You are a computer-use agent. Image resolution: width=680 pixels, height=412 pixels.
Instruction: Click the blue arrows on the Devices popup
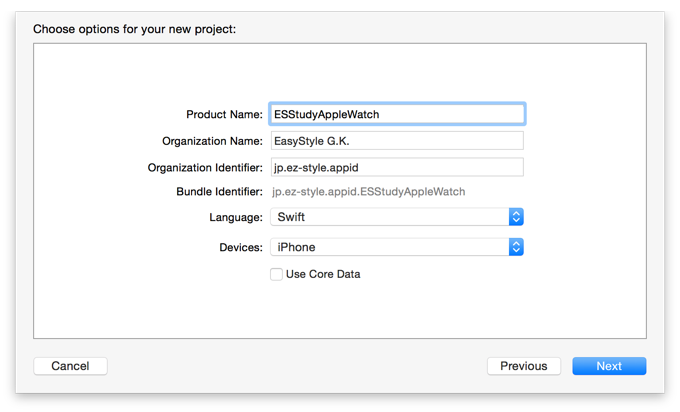coord(516,247)
